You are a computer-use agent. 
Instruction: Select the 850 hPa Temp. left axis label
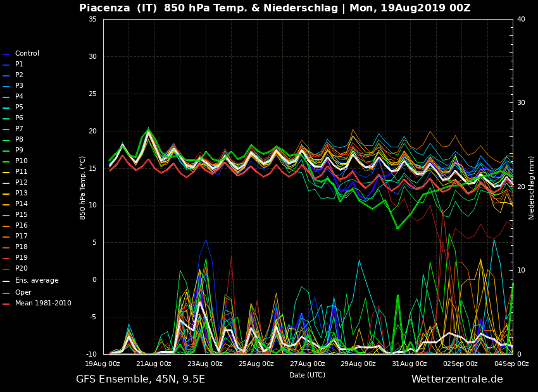point(83,187)
